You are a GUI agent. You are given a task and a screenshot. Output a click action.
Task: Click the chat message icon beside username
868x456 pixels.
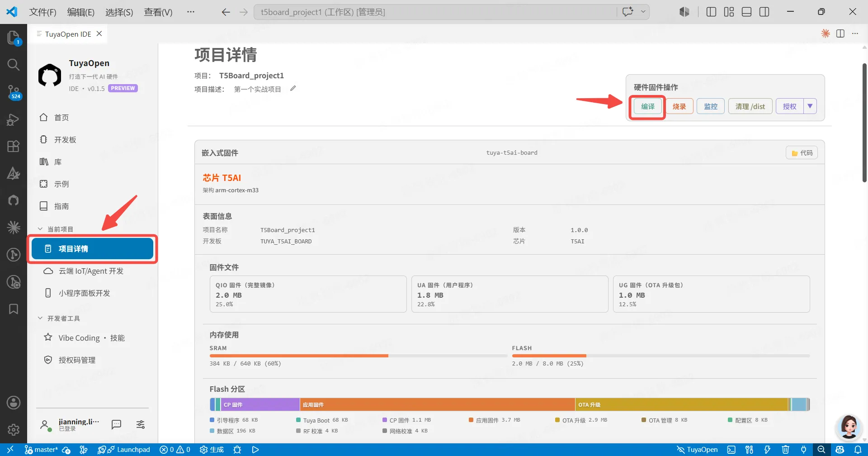click(116, 424)
